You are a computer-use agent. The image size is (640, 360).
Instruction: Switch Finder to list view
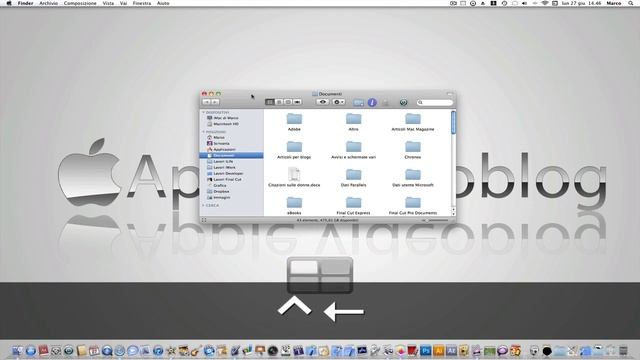[279, 102]
